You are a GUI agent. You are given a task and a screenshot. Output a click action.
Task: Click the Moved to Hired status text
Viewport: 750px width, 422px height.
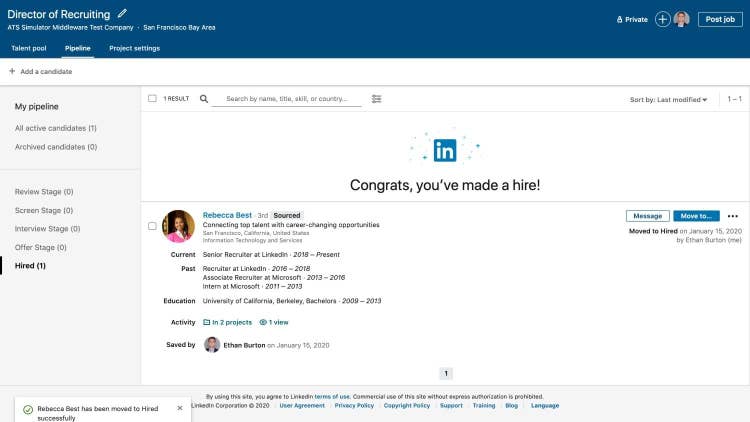[x=653, y=231]
